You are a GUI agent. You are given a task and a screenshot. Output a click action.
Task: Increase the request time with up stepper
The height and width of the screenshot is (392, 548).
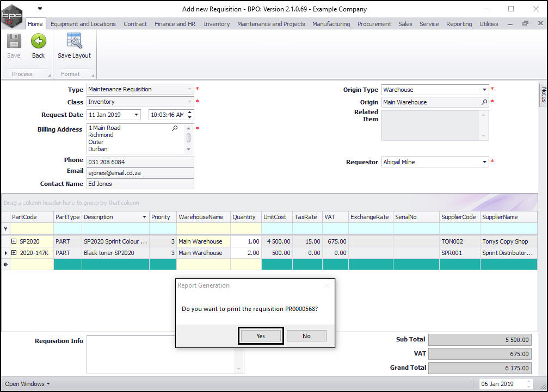pos(189,112)
